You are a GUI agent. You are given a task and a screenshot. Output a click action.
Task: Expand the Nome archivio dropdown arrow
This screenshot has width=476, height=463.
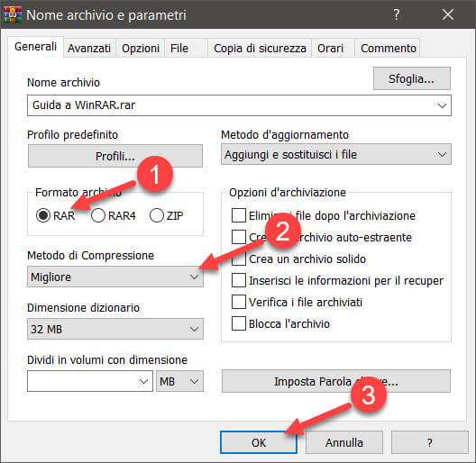pos(442,105)
